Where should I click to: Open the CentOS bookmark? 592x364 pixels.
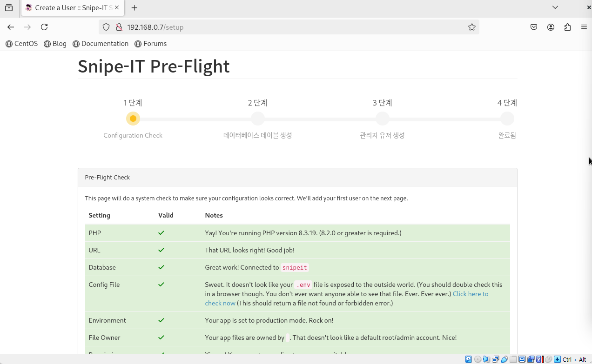click(21, 44)
